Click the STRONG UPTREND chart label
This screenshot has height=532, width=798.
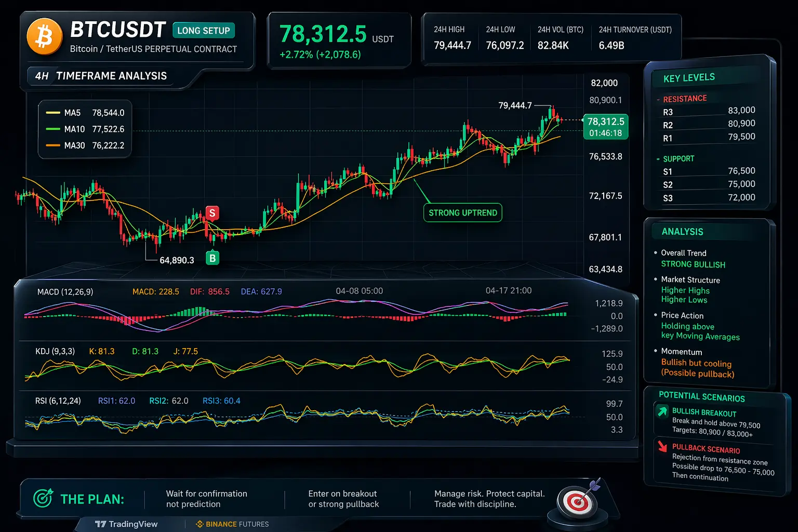tap(463, 212)
